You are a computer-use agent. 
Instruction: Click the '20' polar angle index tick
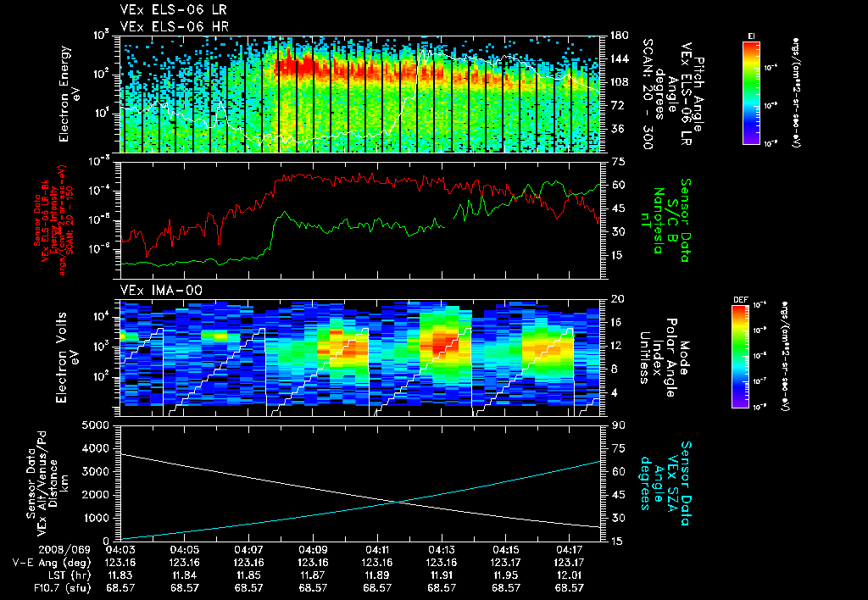[617, 299]
